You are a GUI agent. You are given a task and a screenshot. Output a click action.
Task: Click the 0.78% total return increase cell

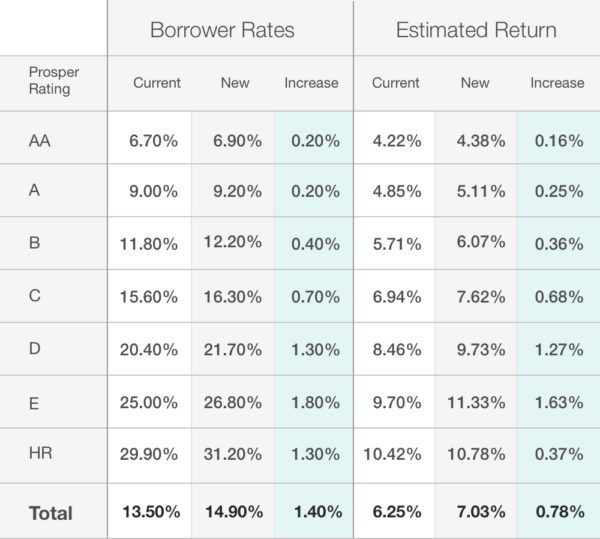[x=558, y=512]
